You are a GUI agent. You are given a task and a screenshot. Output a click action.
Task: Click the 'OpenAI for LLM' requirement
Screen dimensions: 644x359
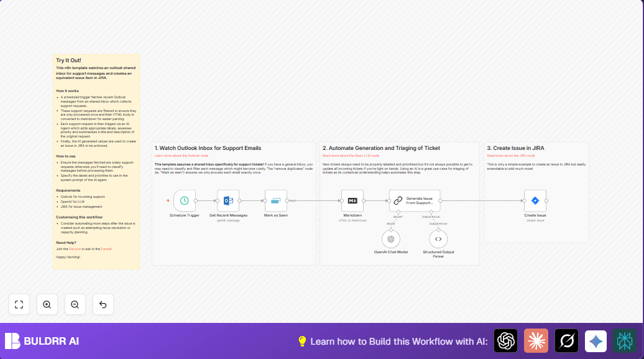pos(73,202)
